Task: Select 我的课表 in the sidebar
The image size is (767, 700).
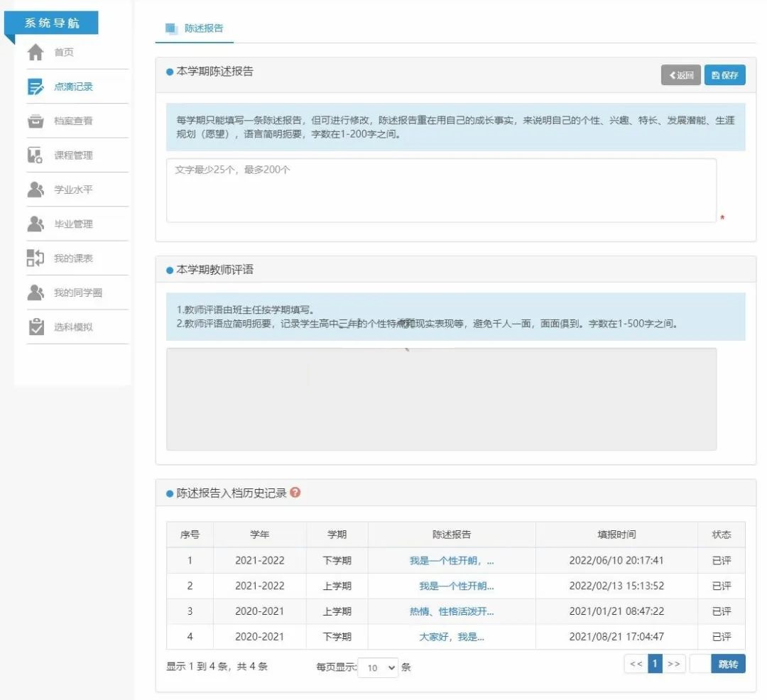Action: click(x=73, y=258)
